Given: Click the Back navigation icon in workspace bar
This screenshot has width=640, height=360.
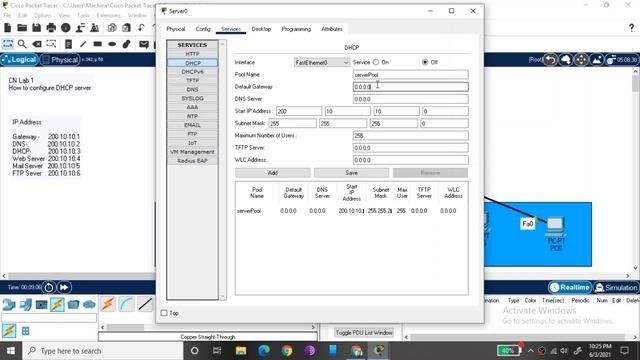Looking at the screenshot, I should pos(551,60).
